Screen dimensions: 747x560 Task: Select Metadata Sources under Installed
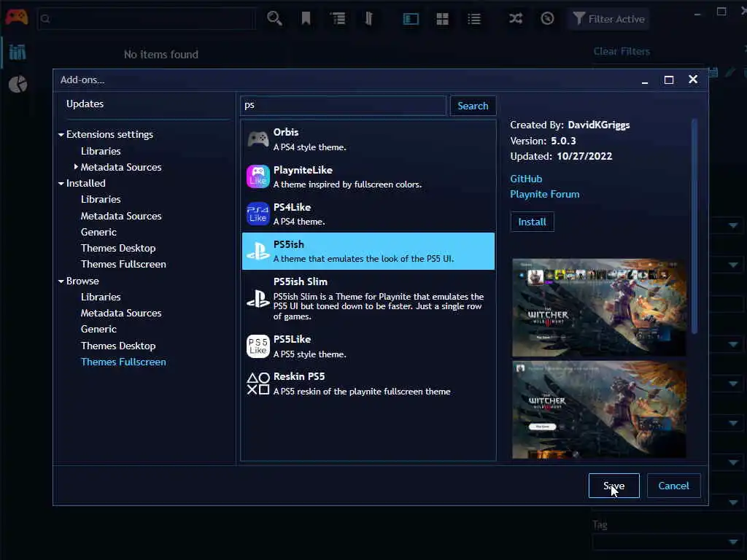point(121,216)
